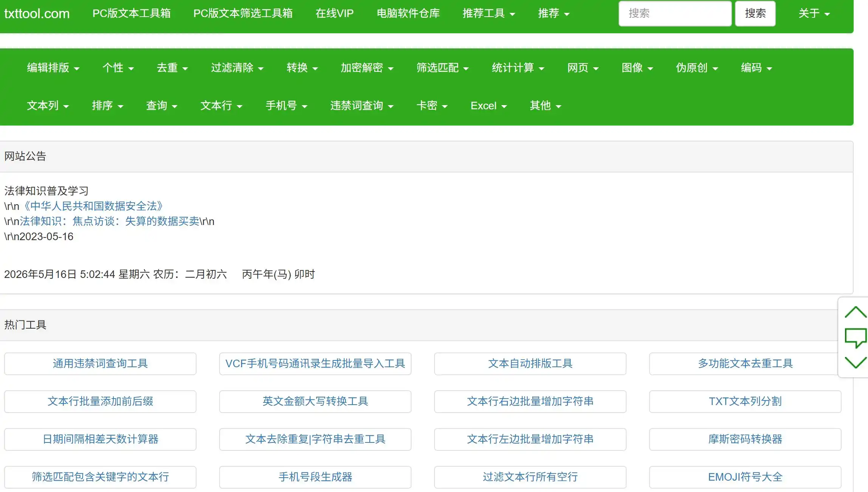Click the comment bubble feedback icon

point(856,338)
